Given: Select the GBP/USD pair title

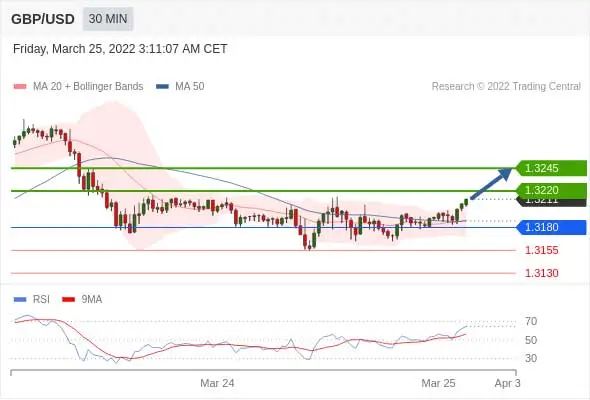Looking at the screenshot, I should click(43, 19).
